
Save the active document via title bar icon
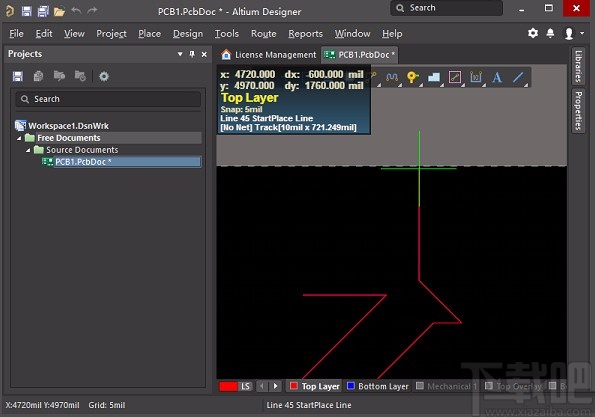click(27, 11)
